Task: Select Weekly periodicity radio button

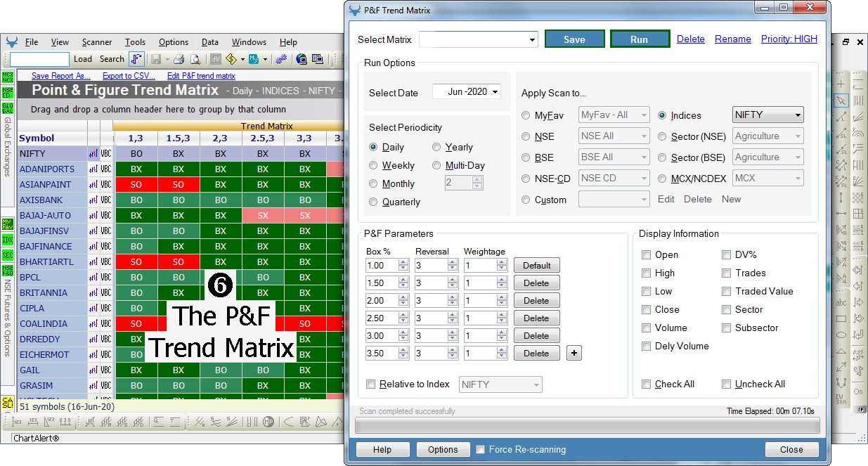Action: click(373, 165)
